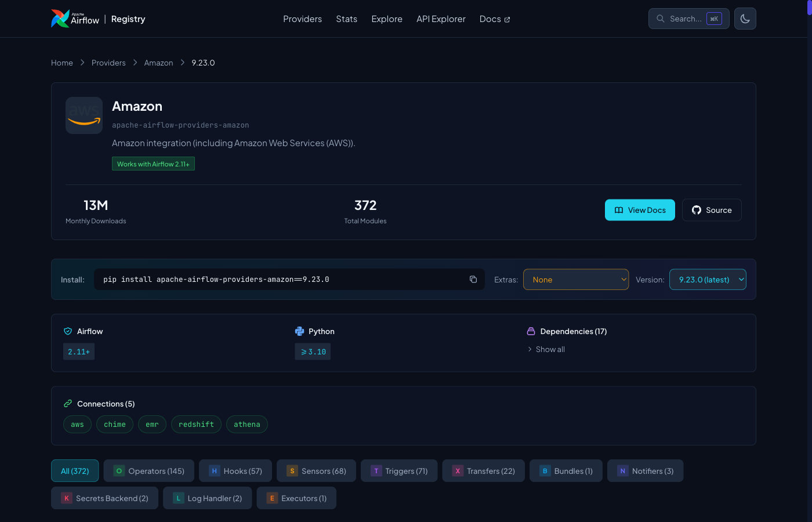
Task: Click the magnifying glass in the search bar
Action: pyautogui.click(x=660, y=18)
